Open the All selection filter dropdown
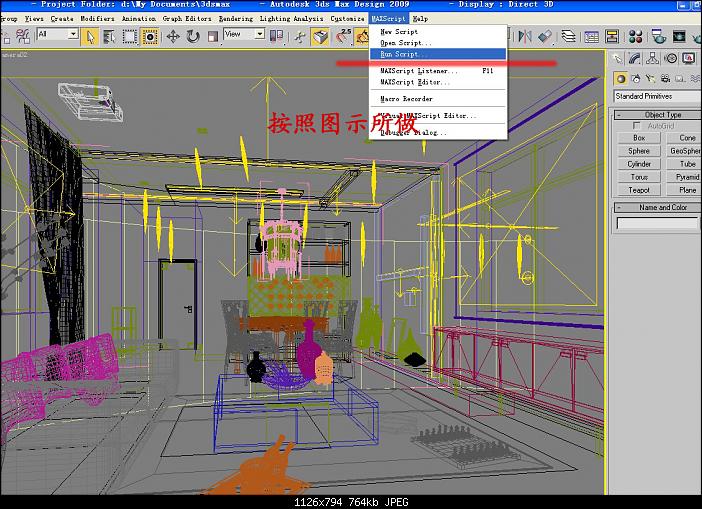The width and height of the screenshot is (702, 509). point(58,34)
